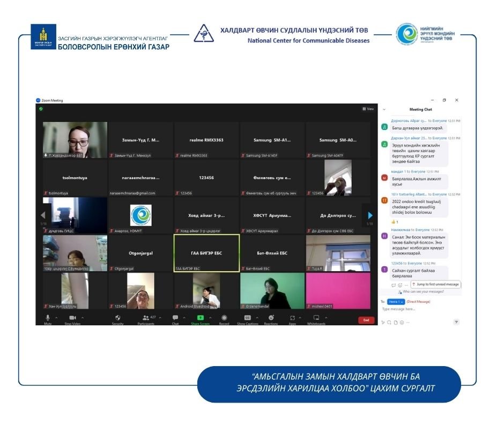The height and width of the screenshot is (423, 504).
Task: Click the Type message here field
Action: [x=418, y=309]
